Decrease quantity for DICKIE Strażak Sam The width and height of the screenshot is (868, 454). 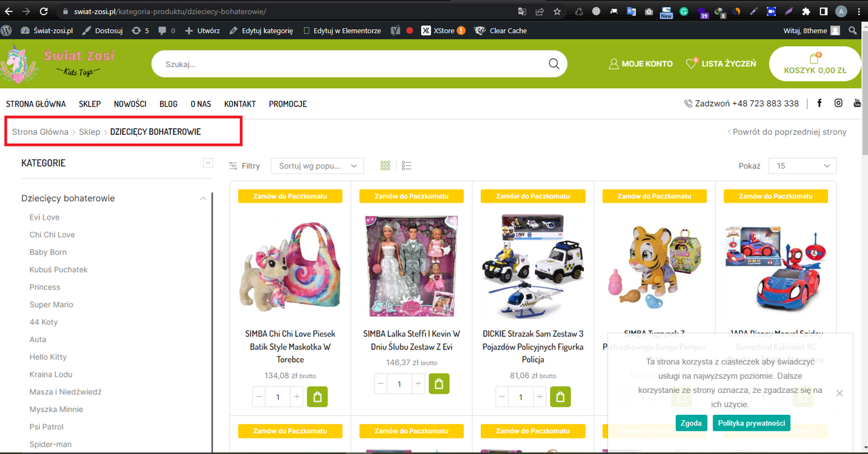(502, 397)
